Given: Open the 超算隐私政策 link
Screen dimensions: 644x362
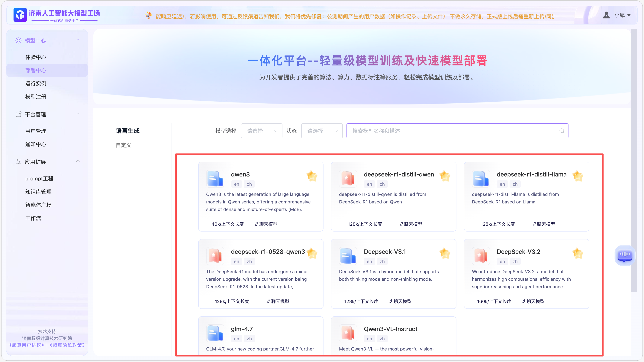Looking at the screenshot, I should click(67, 345).
